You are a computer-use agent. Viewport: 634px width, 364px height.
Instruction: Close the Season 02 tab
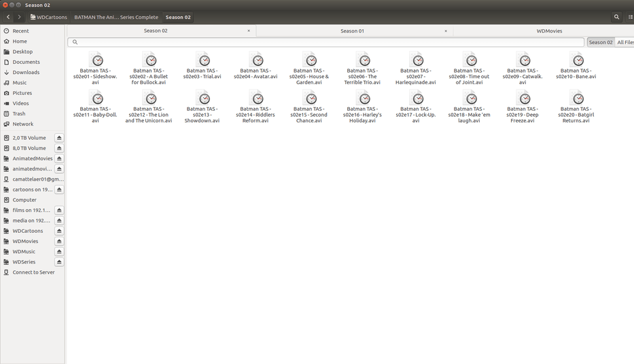tap(249, 31)
